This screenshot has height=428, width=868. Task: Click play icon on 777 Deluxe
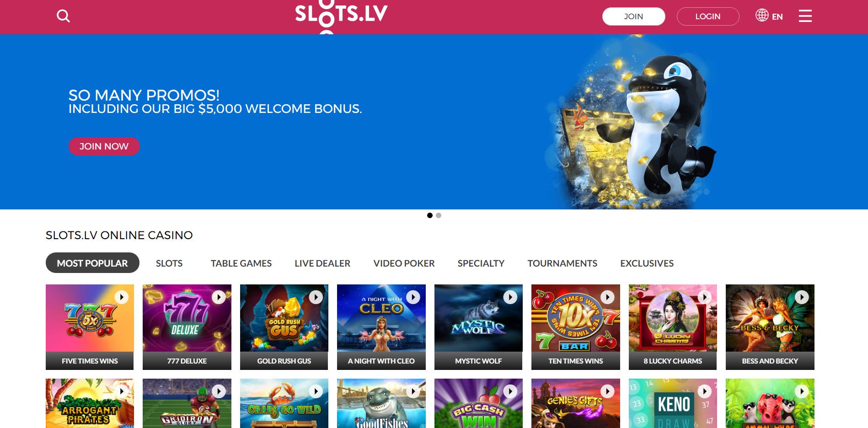[219, 297]
